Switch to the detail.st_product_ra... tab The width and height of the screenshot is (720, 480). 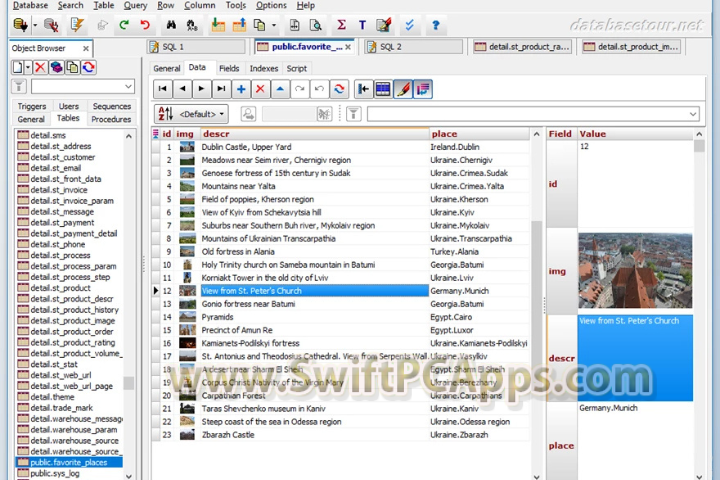pos(522,47)
